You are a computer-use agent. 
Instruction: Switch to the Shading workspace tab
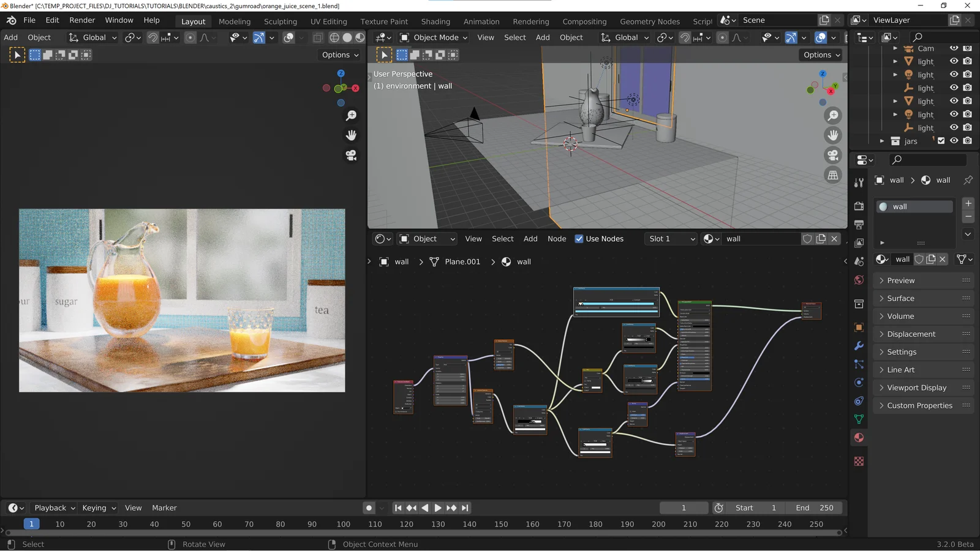click(x=435, y=21)
